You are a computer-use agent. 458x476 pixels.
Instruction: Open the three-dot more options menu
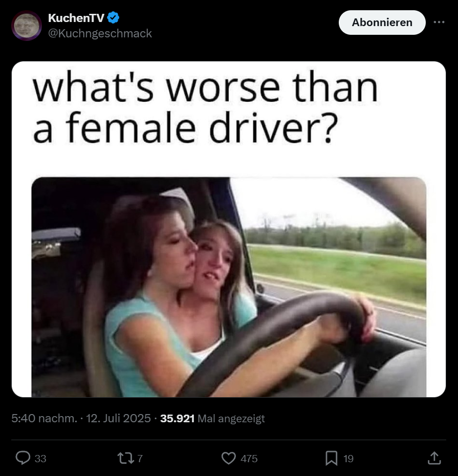click(x=439, y=22)
